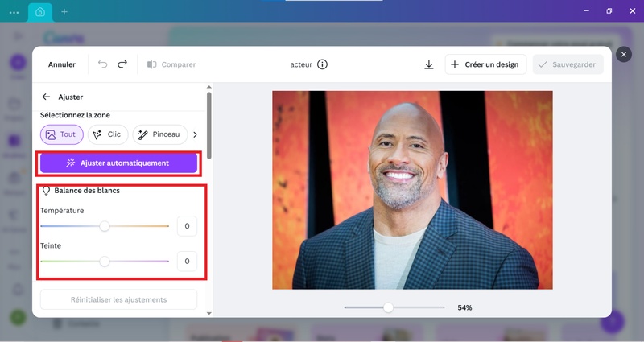This screenshot has width=644, height=342.
Task: Click the Comparer button
Action: coord(171,64)
